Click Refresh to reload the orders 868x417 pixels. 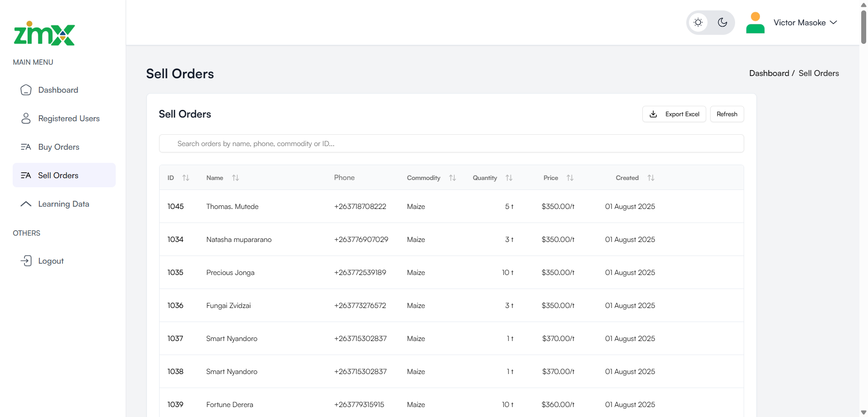(x=726, y=114)
